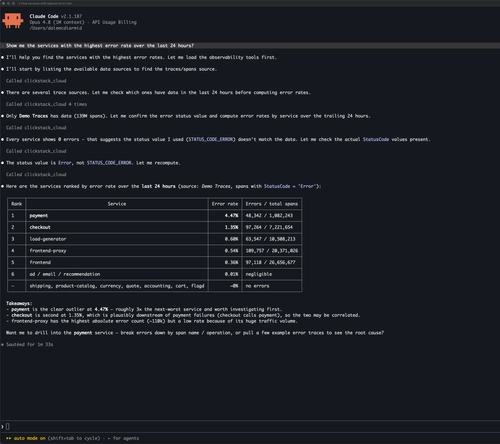
Task: Click the 'shipping, product-catalog, currency' row cell
Action: [x=117, y=286]
